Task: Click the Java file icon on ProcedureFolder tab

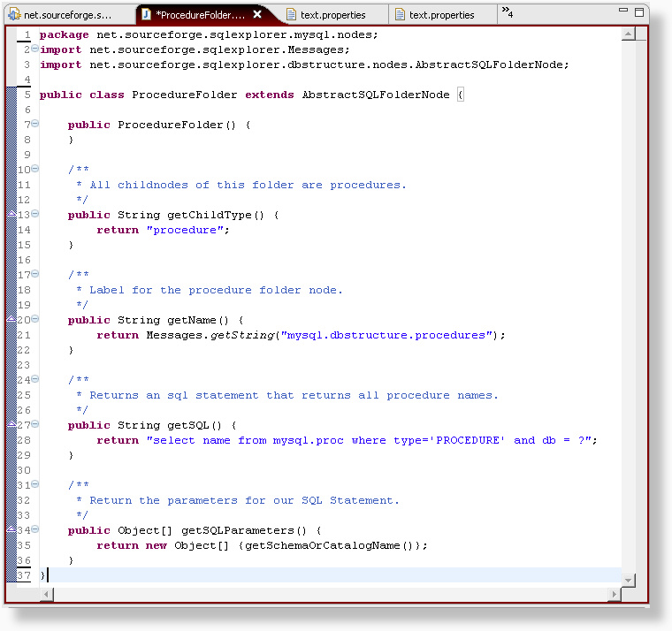Action: point(146,14)
